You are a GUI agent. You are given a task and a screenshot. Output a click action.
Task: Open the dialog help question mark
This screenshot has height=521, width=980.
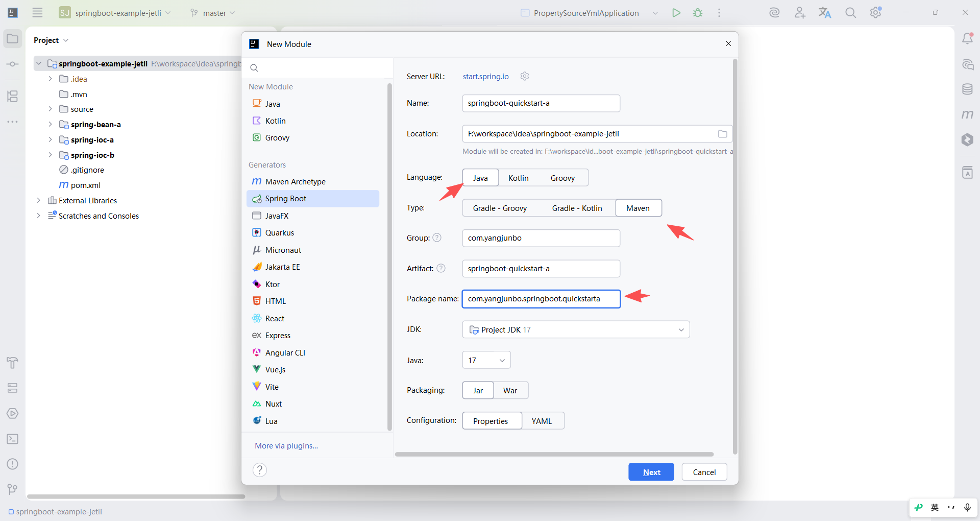(x=260, y=470)
